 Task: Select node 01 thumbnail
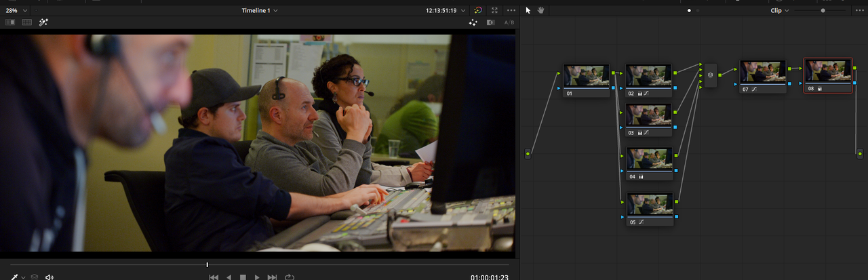click(587, 76)
